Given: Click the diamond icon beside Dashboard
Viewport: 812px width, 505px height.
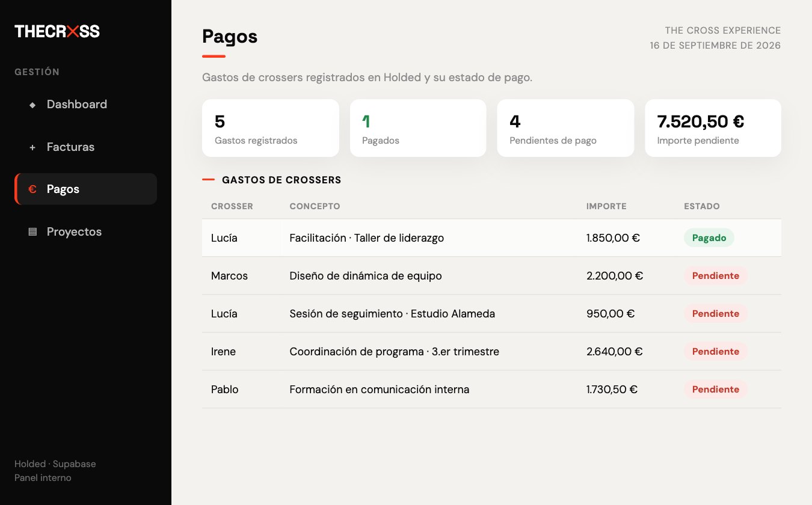Looking at the screenshot, I should 32,105.
